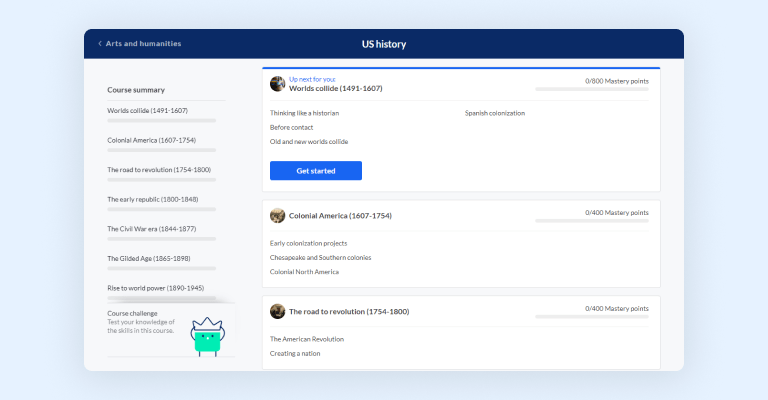Click the Colonial America unit avatar icon
Viewport: 768px width, 400px height.
click(x=277, y=215)
